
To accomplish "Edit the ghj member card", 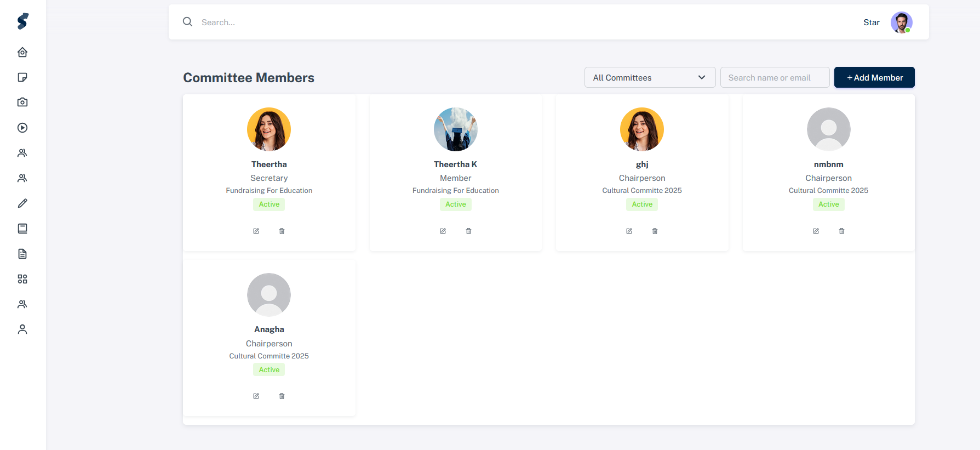I will [x=629, y=231].
